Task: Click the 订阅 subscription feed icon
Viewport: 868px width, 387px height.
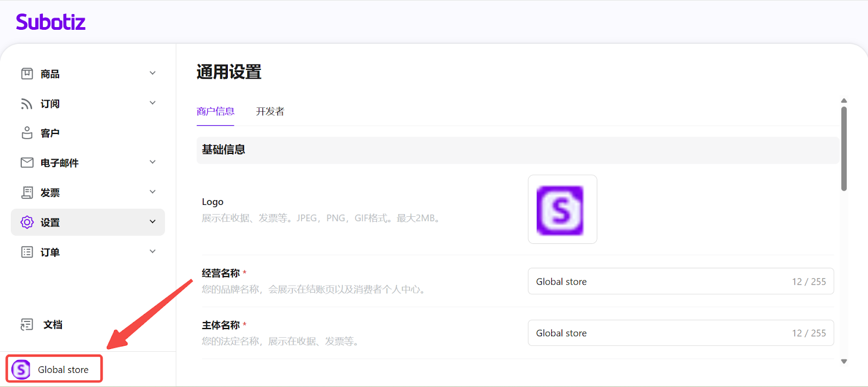Action: 27,104
